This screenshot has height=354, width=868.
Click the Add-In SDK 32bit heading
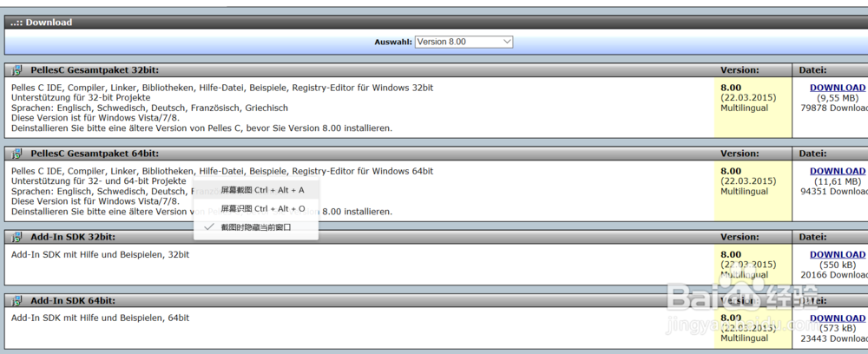73,237
